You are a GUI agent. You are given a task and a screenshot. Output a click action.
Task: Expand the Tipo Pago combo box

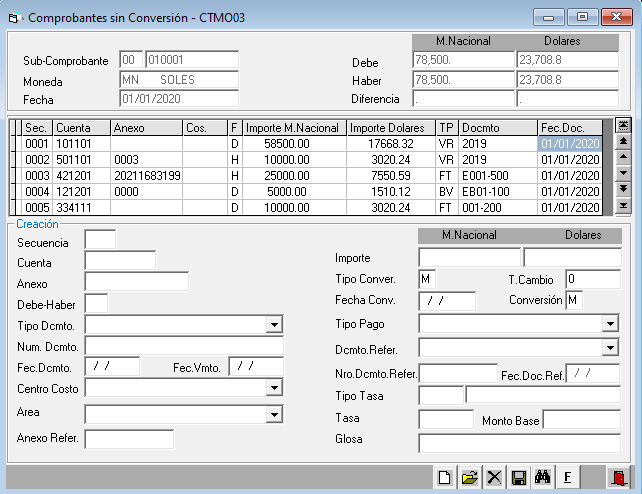pyautogui.click(x=610, y=324)
